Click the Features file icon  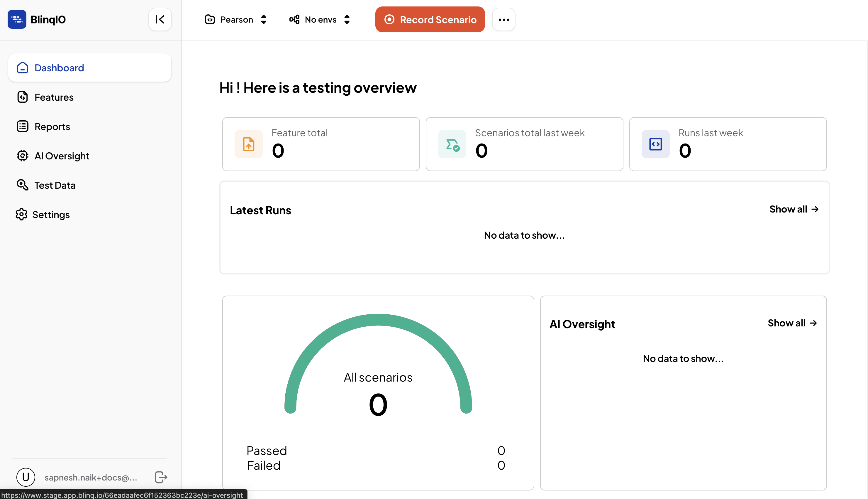click(23, 97)
